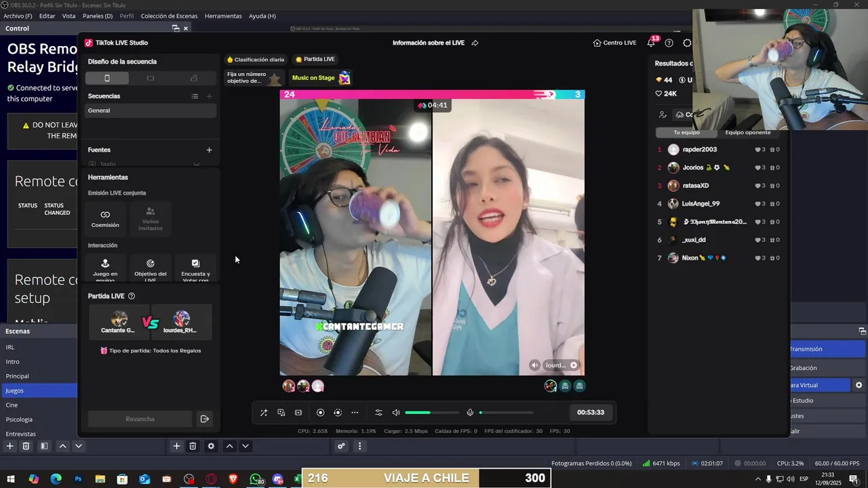Image resolution: width=868 pixels, height=488 pixels.
Task: Add a new source in Fuentes
Action: coord(209,150)
